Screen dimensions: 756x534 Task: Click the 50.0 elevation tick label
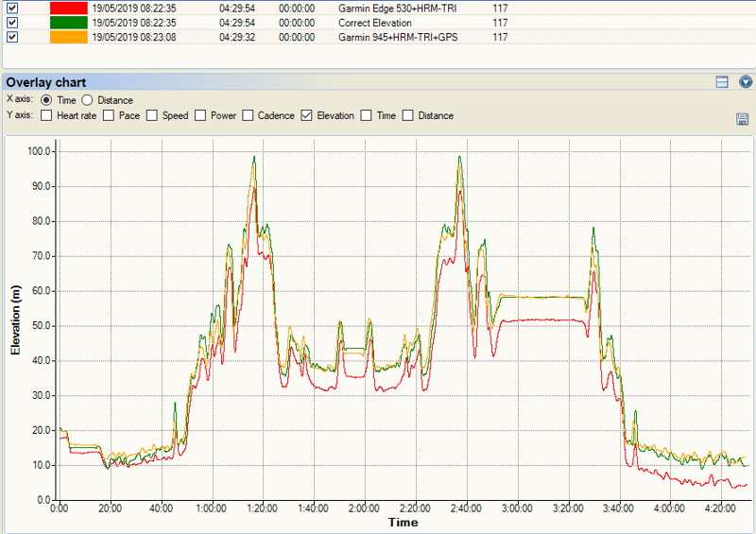[x=42, y=326]
